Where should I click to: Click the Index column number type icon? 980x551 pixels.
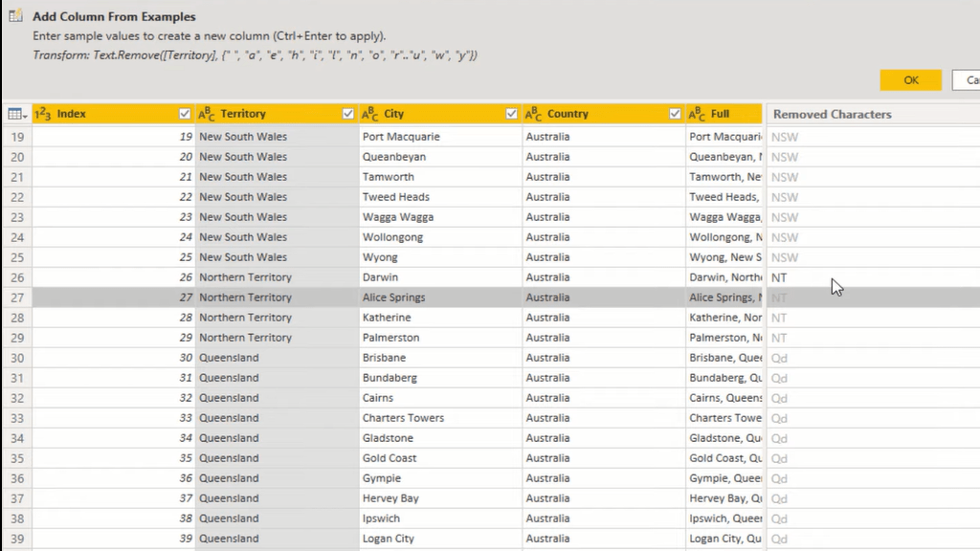[x=42, y=114]
